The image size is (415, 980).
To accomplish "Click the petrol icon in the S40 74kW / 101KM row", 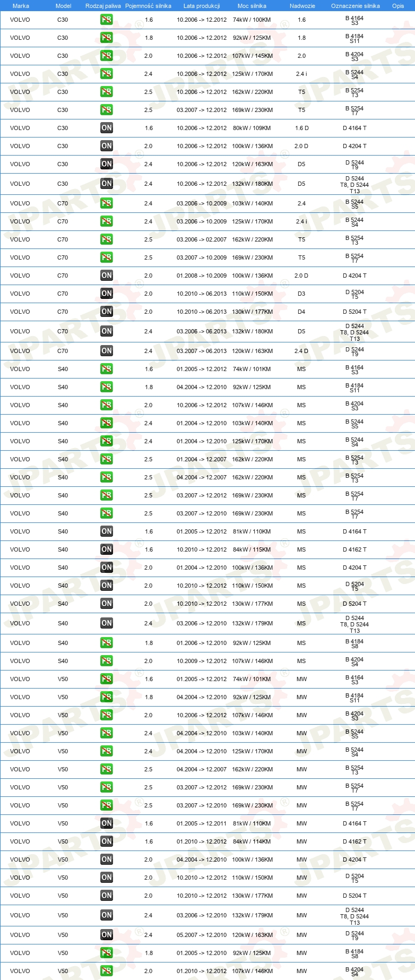I will point(107,369).
